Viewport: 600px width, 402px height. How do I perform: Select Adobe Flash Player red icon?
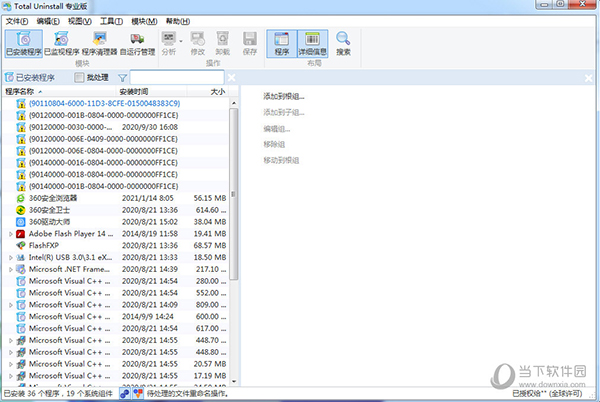pos(21,234)
